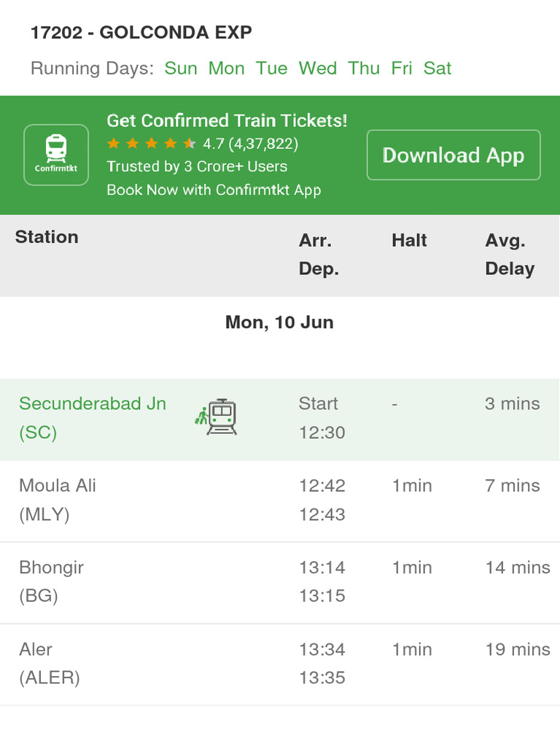Click the Arr. Dep. column header
560x747 pixels.
point(319,255)
